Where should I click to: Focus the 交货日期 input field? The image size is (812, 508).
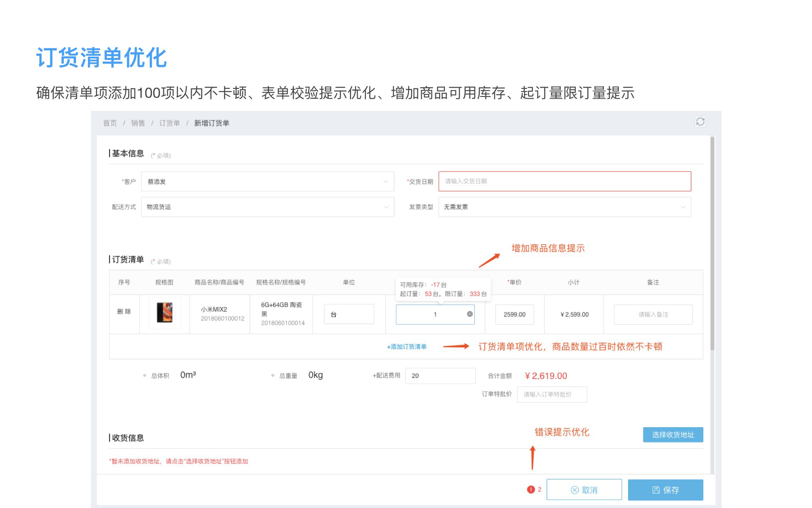(x=564, y=181)
